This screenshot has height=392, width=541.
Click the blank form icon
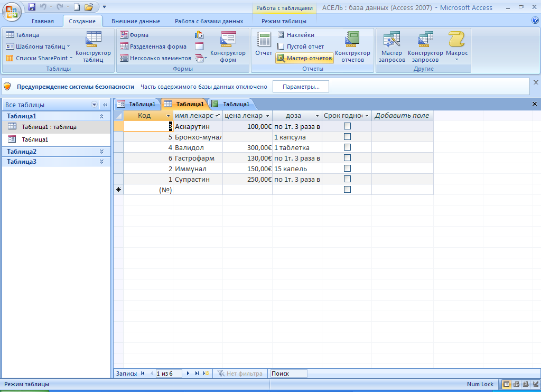[199, 46]
